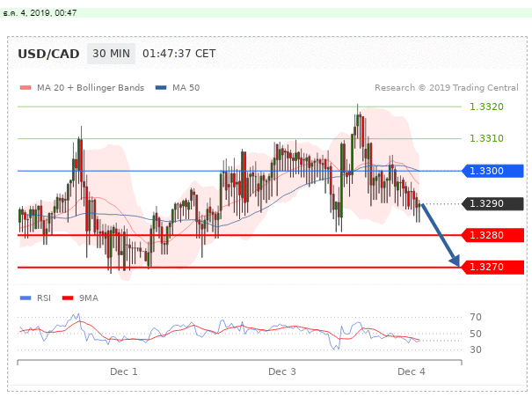The height and width of the screenshot is (397, 532).
Task: Click the 01:47:37 CET timestamp
Action: 179,54
